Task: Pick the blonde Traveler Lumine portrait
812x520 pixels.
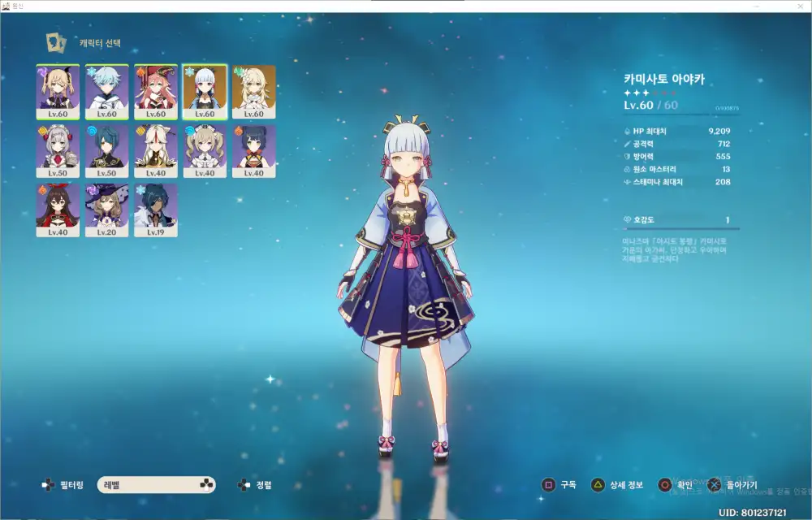Action: coord(254,91)
